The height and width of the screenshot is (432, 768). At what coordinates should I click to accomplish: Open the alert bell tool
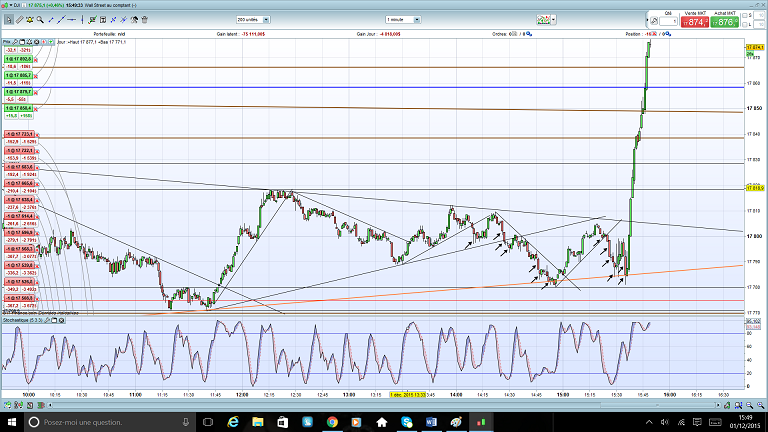pyautogui.click(x=30, y=20)
